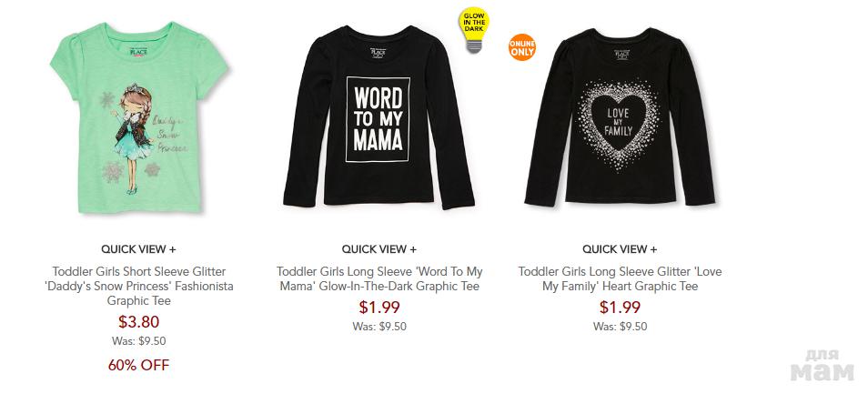868x394 pixels.
Task: Click the 60% OFF discount label
Action: (x=139, y=365)
